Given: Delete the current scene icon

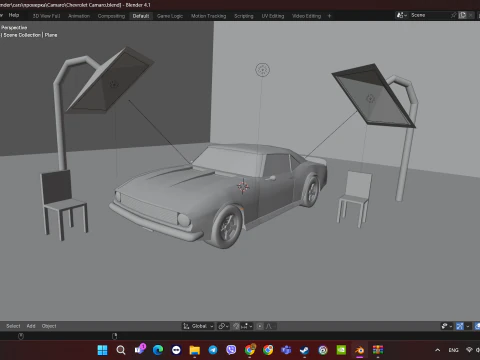Looking at the screenshot, I should point(470,15).
